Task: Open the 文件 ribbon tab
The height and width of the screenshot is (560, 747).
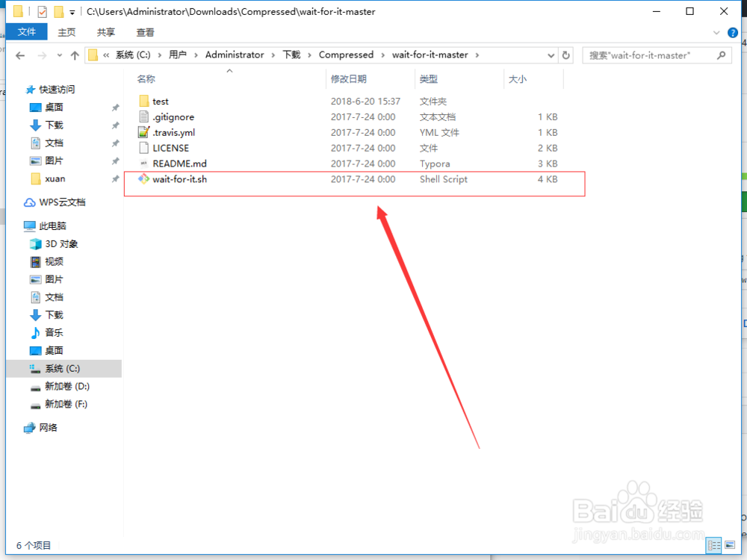Action: coord(27,32)
